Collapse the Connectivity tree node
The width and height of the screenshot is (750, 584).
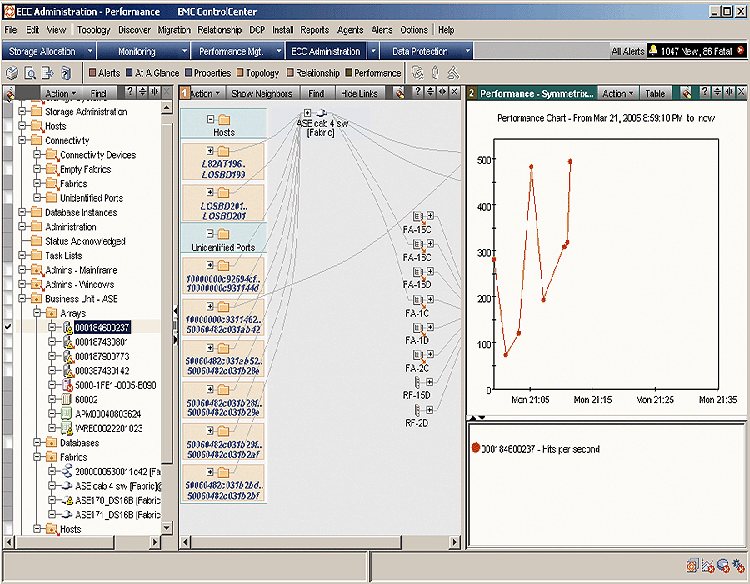[22, 140]
